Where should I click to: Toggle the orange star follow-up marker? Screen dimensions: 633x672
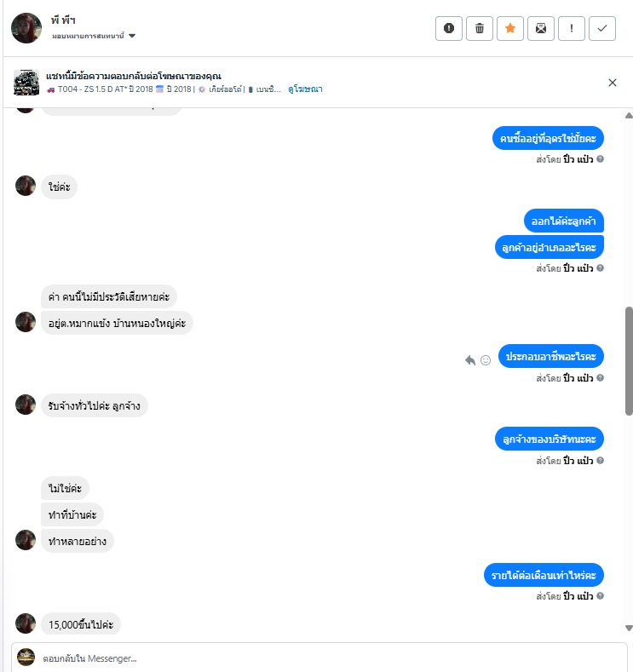(510, 28)
